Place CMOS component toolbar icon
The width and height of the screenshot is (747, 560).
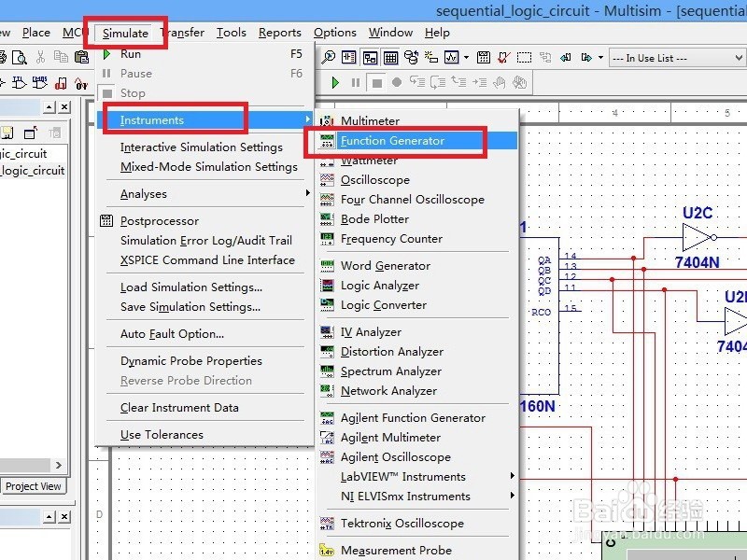click(39, 83)
